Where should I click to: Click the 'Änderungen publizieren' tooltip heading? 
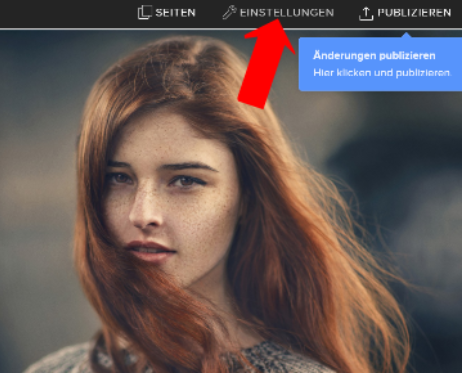tap(374, 55)
